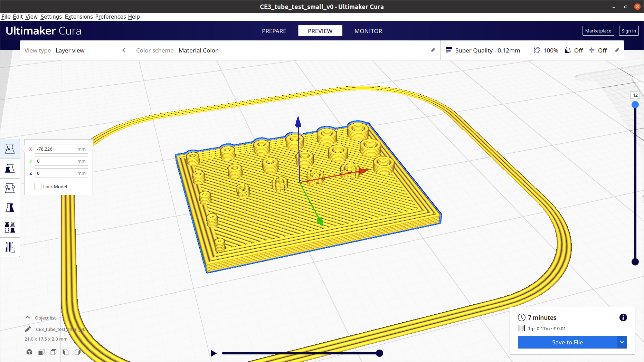Click the print info icon
Viewport: 644px width, 362px height.
[x=623, y=317]
